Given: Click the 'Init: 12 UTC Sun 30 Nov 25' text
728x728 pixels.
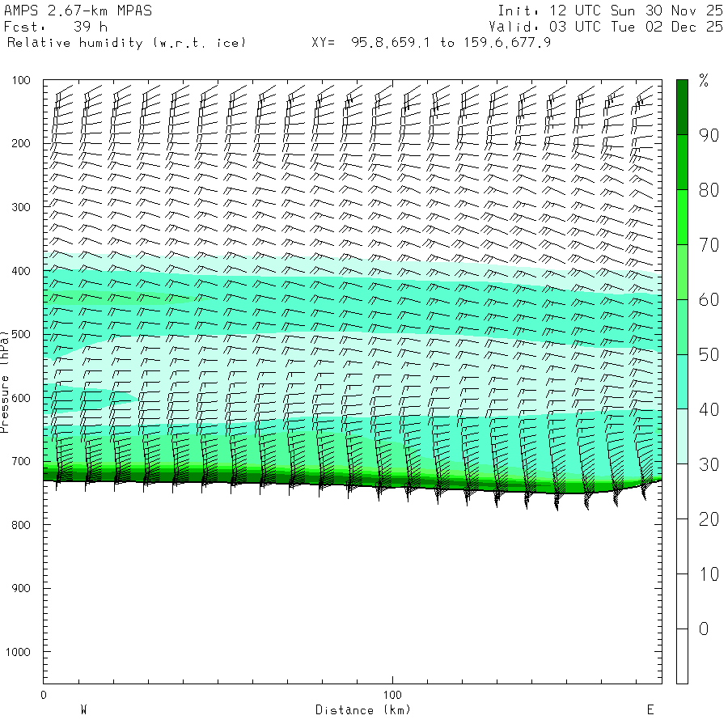Looking at the screenshot, I should (610, 11).
